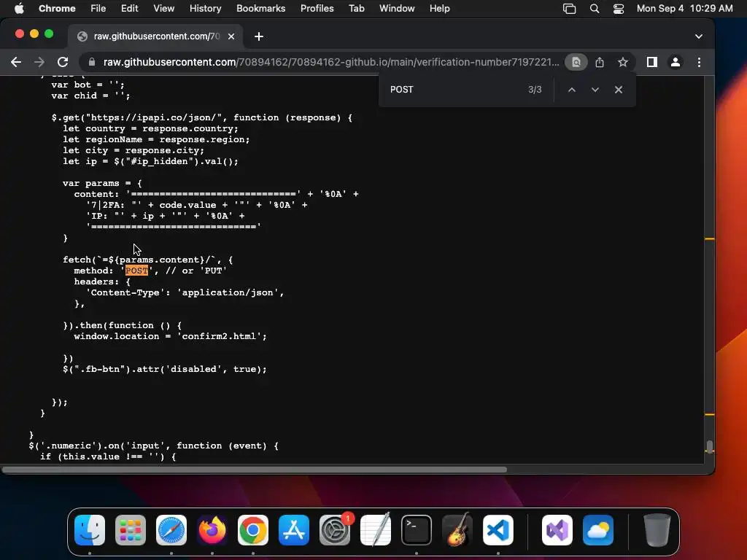
Task: Open the cloud weather app in Dock
Action: click(598, 530)
